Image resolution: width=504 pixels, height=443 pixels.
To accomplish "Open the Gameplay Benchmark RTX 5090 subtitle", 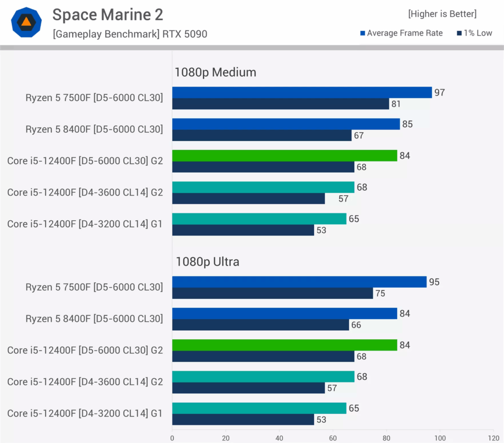I will pos(130,34).
